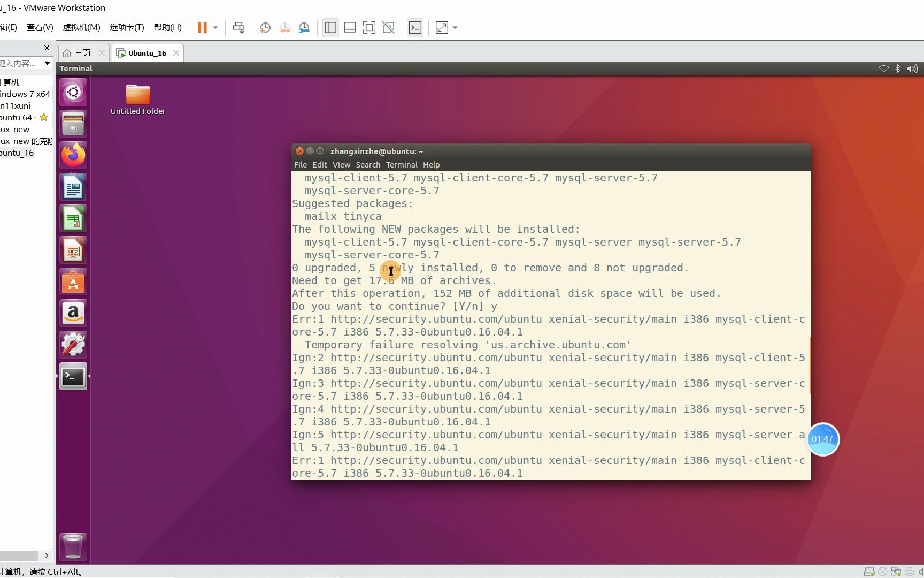
Task: Open Ubuntu Software from the launcher
Action: [x=73, y=282]
